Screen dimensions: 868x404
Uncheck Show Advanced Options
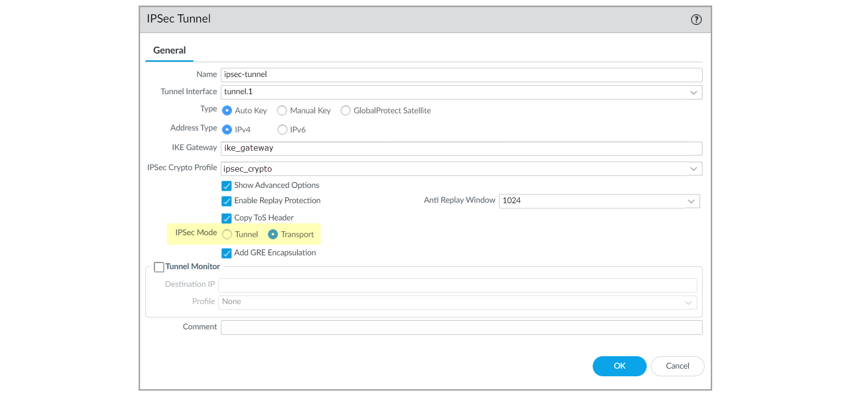[227, 186]
